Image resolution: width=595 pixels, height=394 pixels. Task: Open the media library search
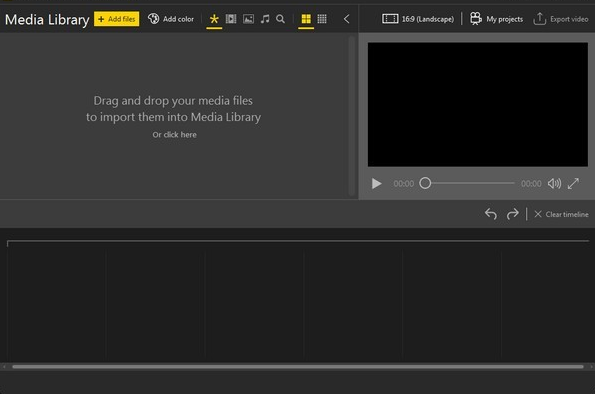pos(280,19)
